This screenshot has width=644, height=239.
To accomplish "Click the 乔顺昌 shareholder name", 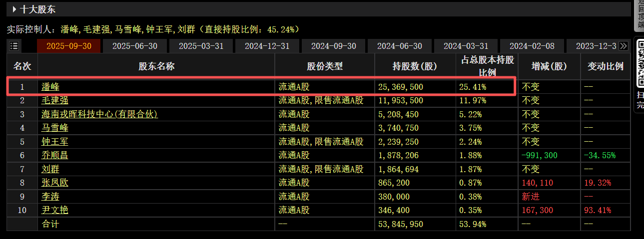I will coord(55,155).
